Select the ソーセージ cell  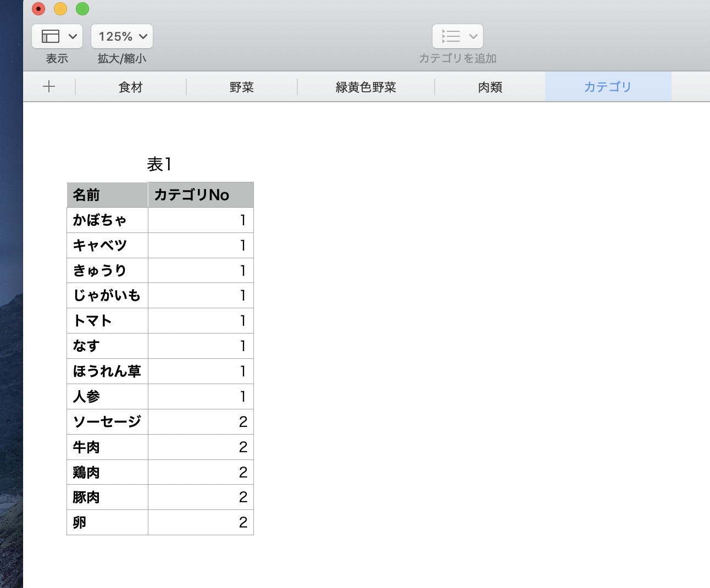point(108,422)
